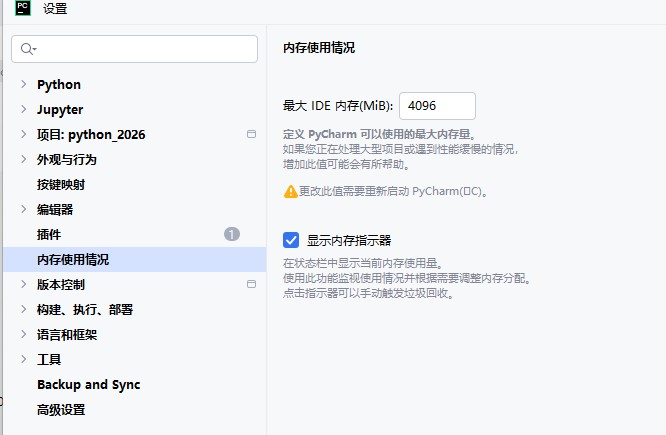This screenshot has height=435, width=666.
Task: Uncheck the 显示内存指示器 checkbox
Action: coord(291,240)
